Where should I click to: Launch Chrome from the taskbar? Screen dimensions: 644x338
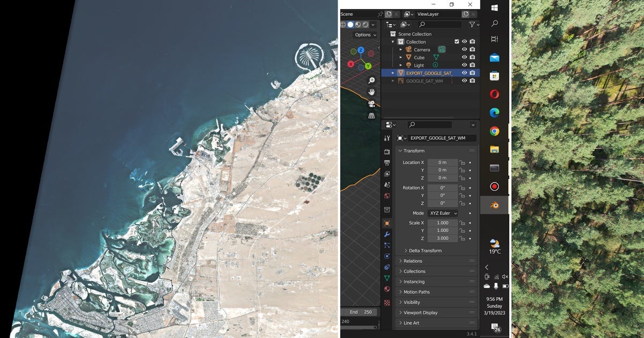tap(494, 130)
